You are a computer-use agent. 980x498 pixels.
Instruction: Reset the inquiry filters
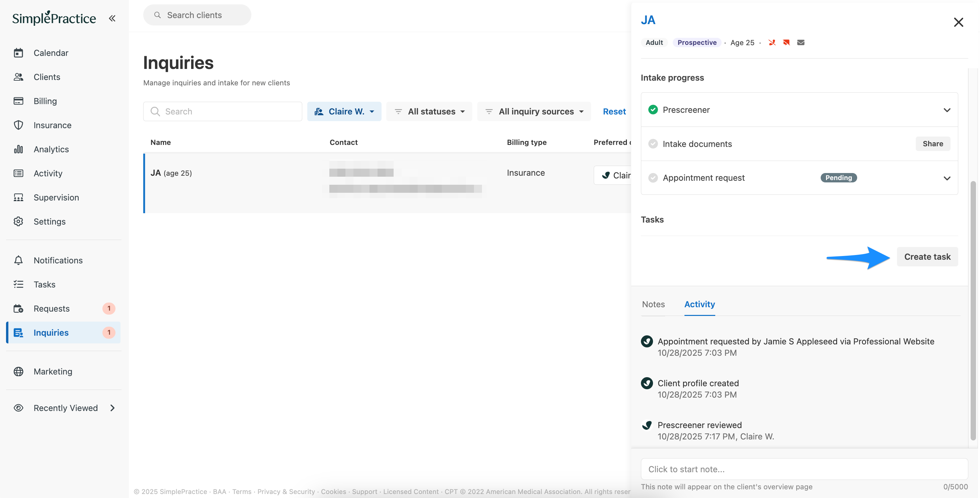pyautogui.click(x=614, y=111)
